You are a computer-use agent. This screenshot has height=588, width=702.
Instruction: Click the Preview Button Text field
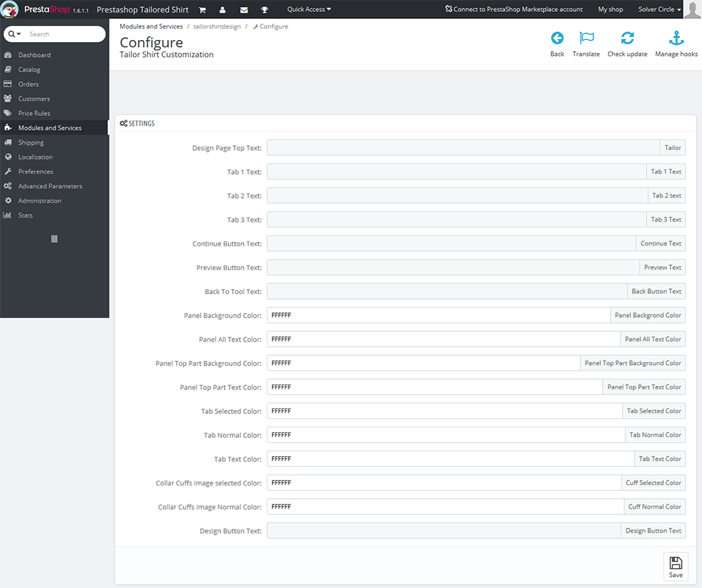point(453,267)
